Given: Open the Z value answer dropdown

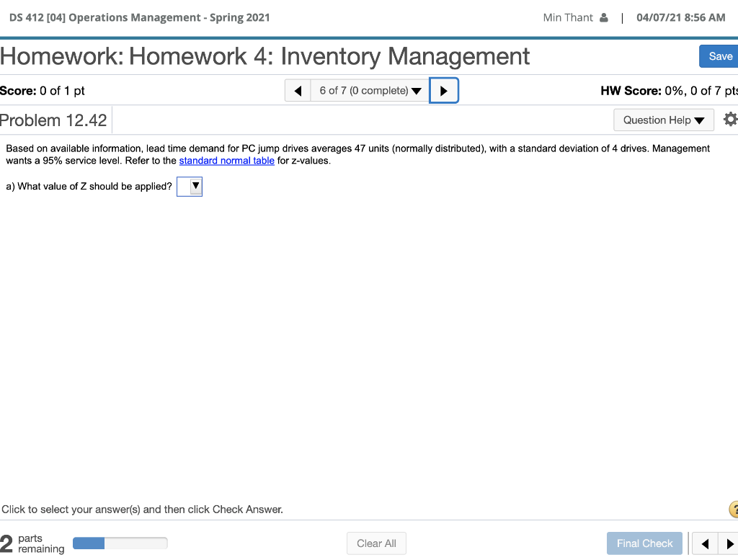Looking at the screenshot, I should click(x=190, y=186).
